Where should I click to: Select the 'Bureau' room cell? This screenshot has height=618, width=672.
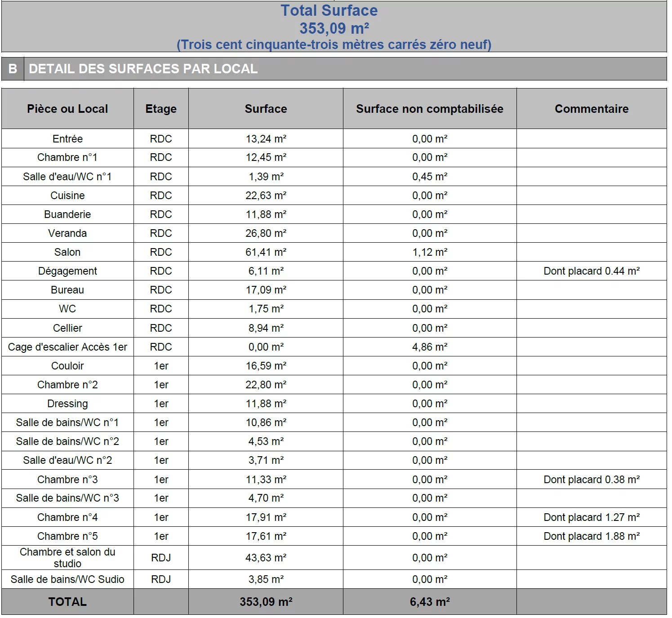tap(67, 290)
